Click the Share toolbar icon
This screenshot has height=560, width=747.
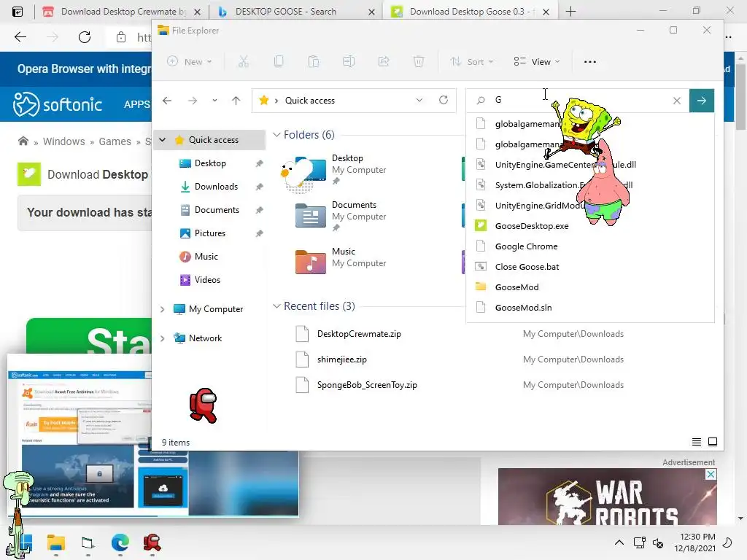[384, 61]
